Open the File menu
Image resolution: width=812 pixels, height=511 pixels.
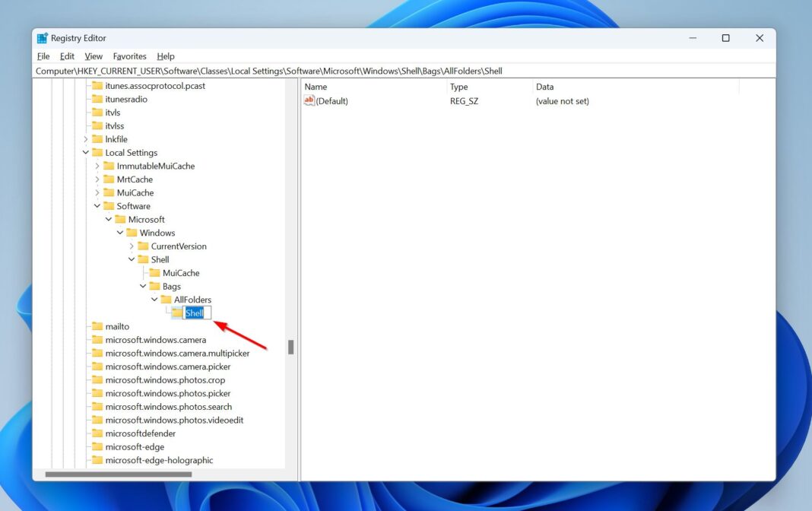pos(43,56)
